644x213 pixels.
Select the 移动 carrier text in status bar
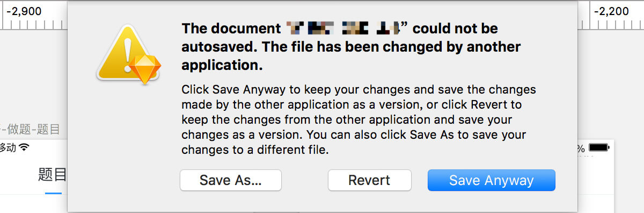(8, 147)
